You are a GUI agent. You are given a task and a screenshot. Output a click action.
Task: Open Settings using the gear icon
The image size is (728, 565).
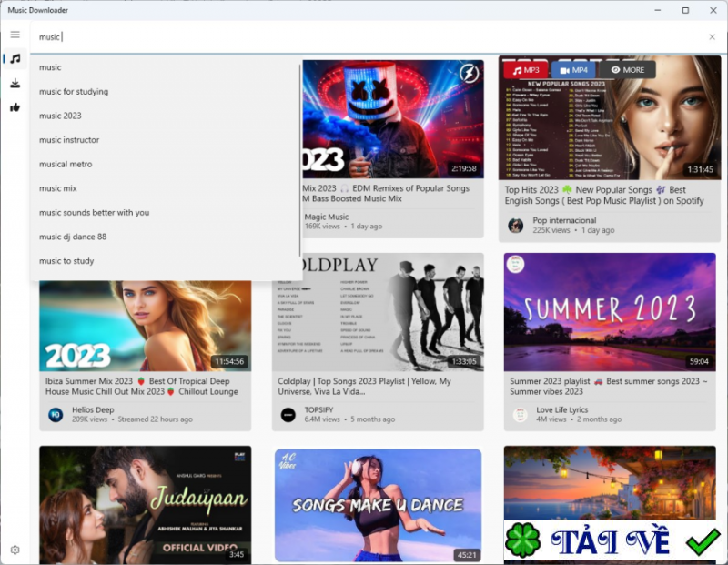point(15,550)
